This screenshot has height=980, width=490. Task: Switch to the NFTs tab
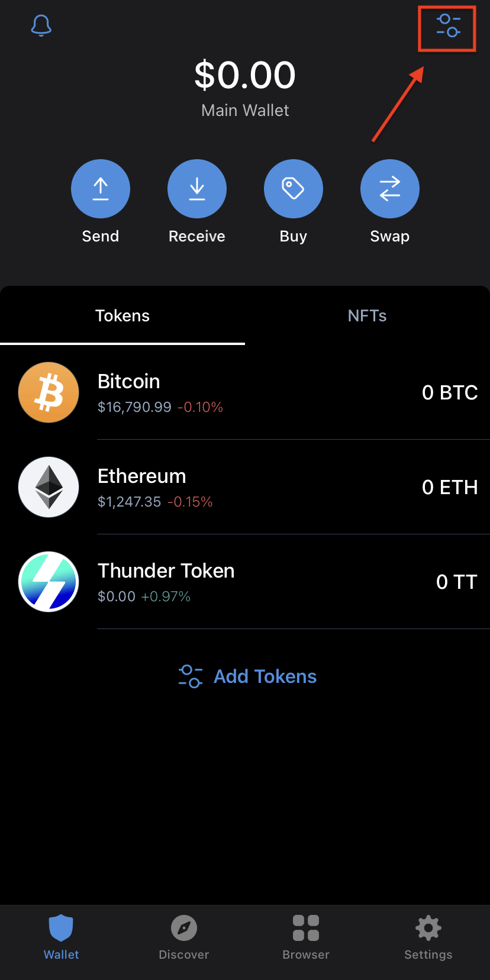[x=367, y=315]
